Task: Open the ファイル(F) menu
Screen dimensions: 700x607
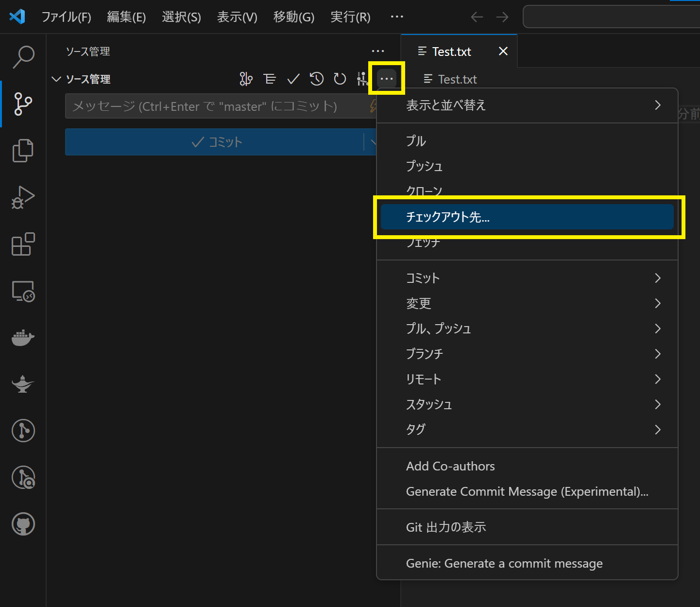Action: tap(66, 17)
